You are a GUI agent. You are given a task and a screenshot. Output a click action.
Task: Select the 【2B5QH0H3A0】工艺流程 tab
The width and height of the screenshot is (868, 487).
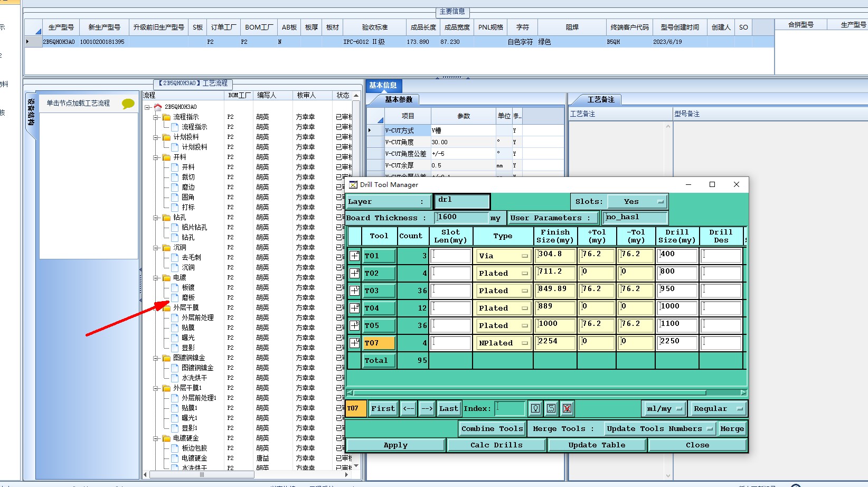(193, 83)
